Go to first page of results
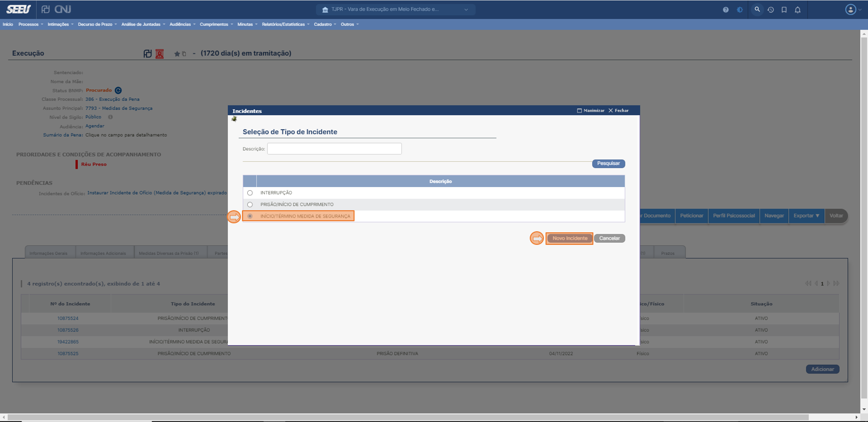 click(808, 284)
